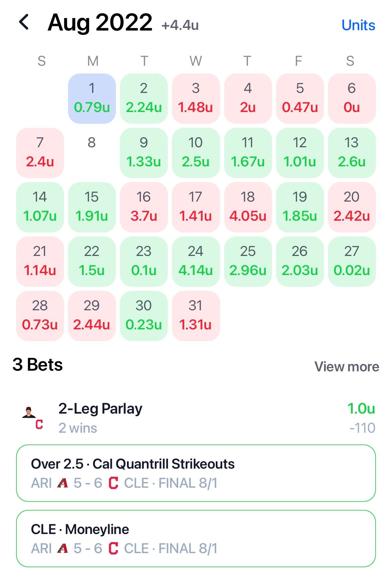392x583 pixels.
Task: Select empty day August 8
Action: pyautogui.click(x=92, y=153)
